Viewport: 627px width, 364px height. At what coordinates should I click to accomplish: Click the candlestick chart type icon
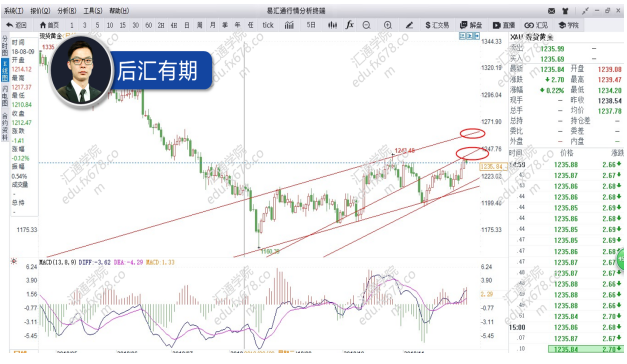pos(332,25)
